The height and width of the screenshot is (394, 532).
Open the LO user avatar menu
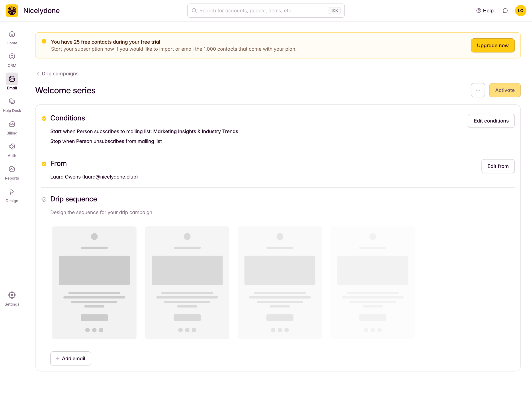pos(520,10)
